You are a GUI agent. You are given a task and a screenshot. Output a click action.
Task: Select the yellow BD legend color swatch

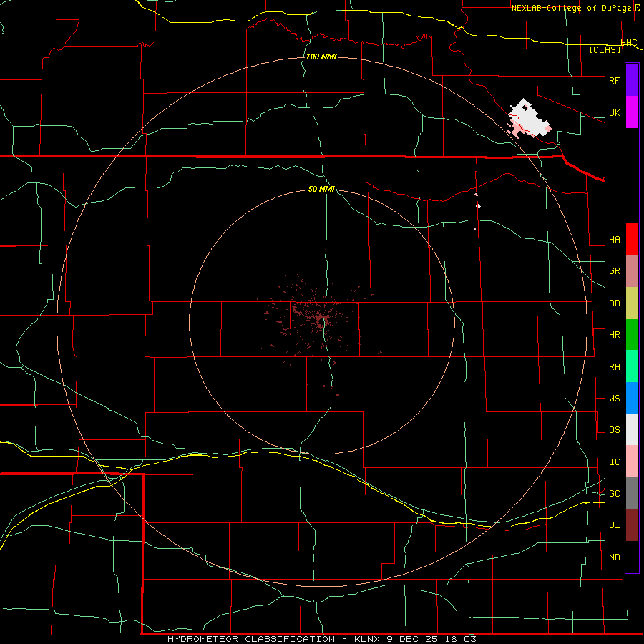tap(632, 303)
